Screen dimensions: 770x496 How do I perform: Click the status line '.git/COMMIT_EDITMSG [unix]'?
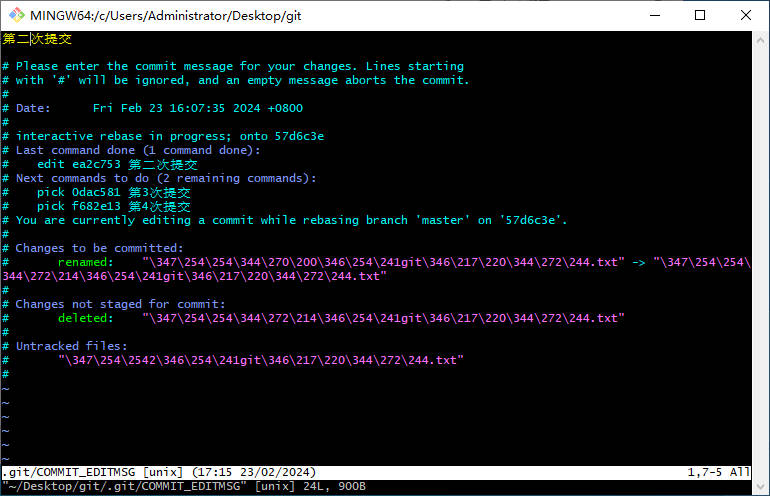click(159, 472)
